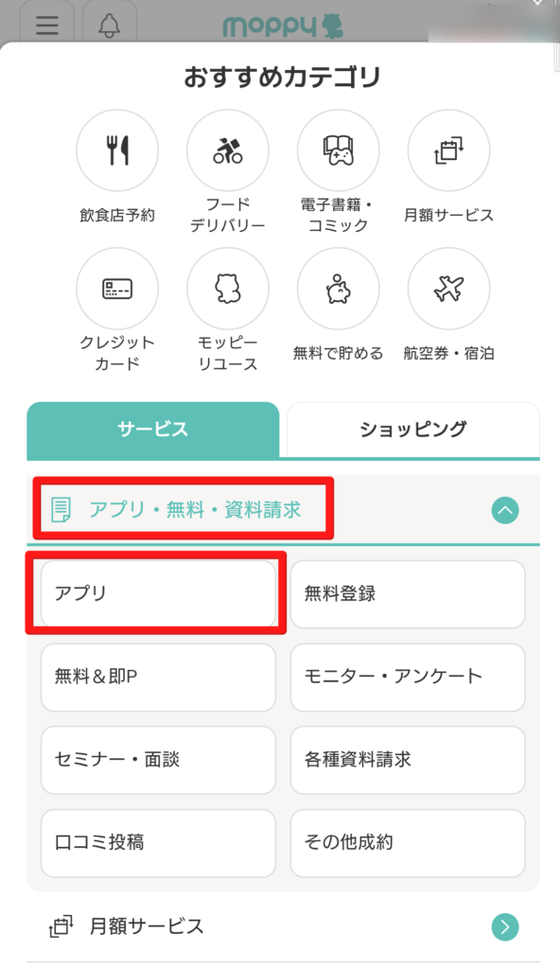Image resolution: width=560 pixels, height=969 pixels.
Task: Select the フードデリバリー food delivery icon
Action: [228, 150]
